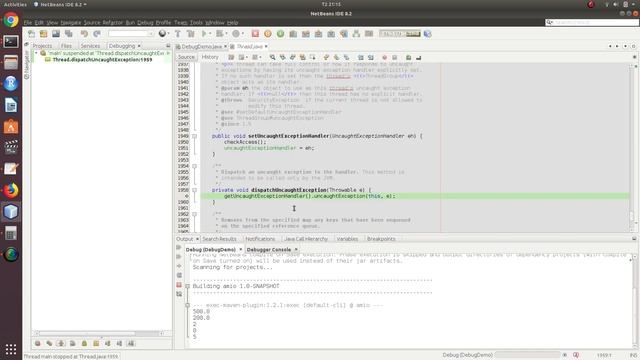The width and height of the screenshot is (640, 360).
Task: Switch to the Projects tab
Action: point(42,46)
